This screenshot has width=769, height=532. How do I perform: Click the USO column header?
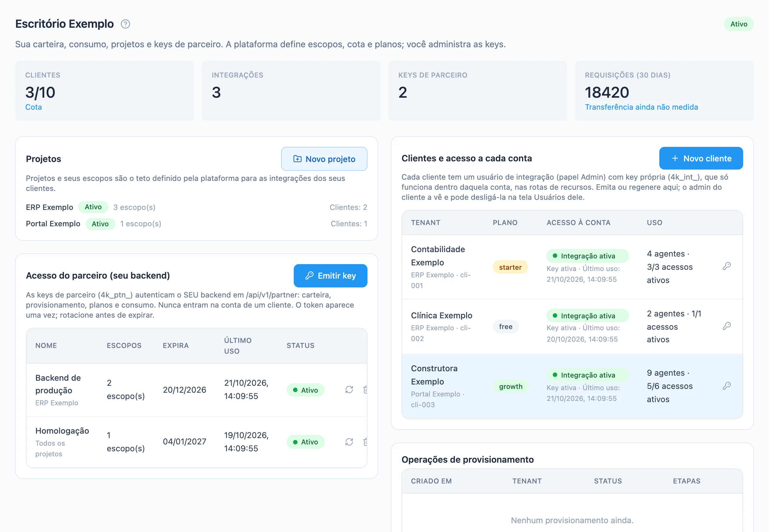pos(655,223)
